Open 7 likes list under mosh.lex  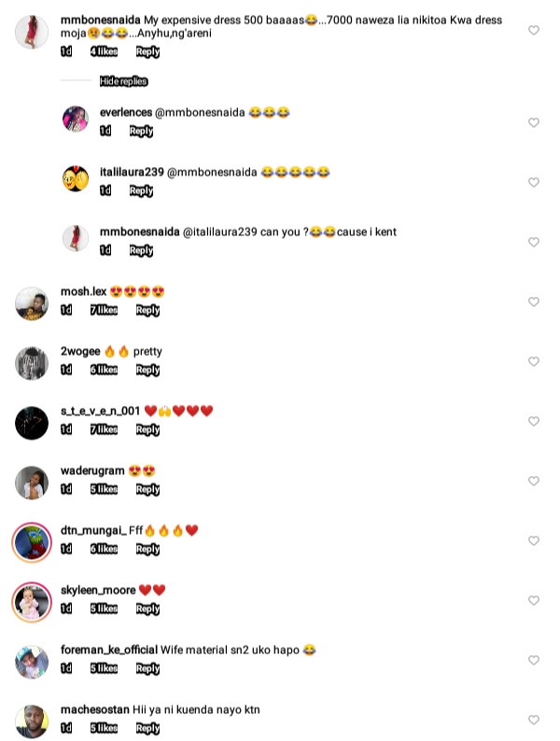[104, 310]
